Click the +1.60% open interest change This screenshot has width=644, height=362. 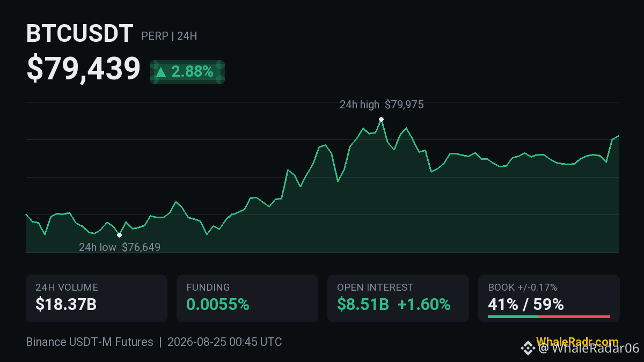coord(424,305)
